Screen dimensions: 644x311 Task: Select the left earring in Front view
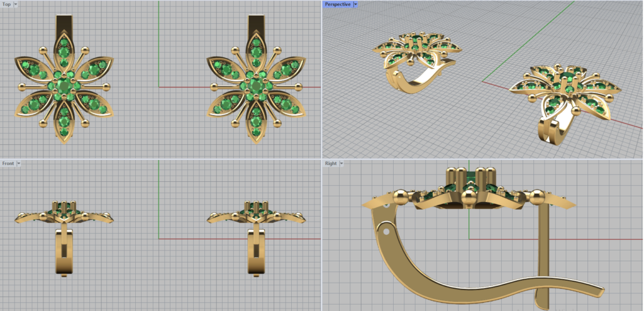coord(64,238)
